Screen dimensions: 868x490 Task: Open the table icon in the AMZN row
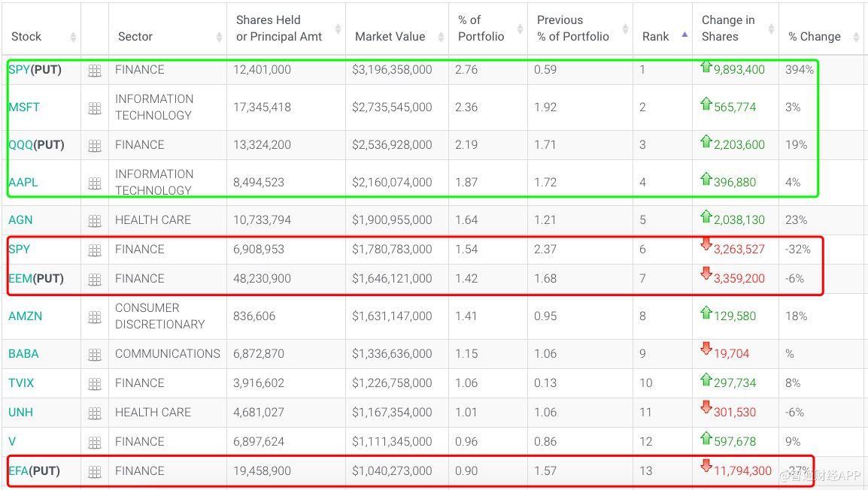95,317
